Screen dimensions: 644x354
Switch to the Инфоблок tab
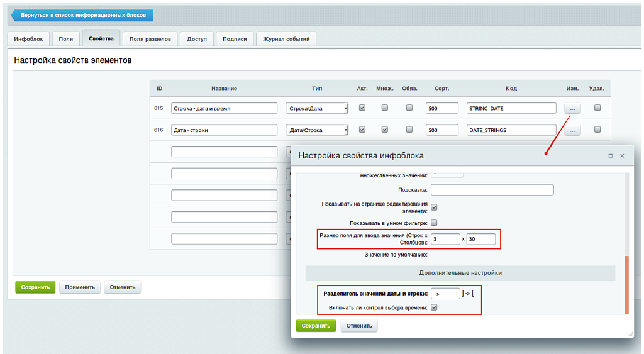[28, 39]
